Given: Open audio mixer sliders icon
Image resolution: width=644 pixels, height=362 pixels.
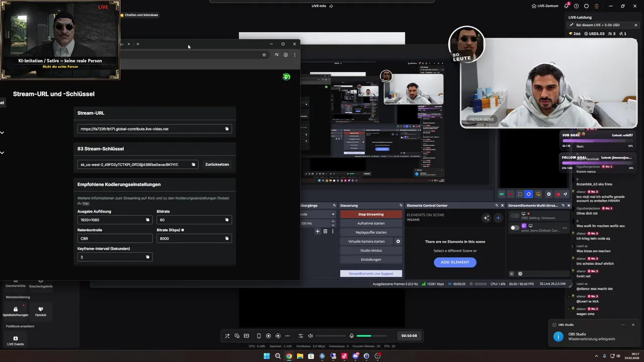Looking at the screenshot, I should coord(301,336).
